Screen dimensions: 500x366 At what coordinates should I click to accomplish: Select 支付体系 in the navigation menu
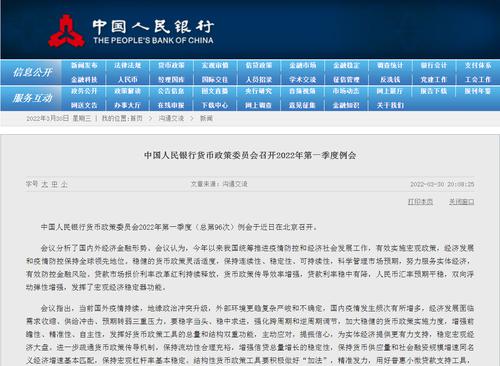click(478, 65)
